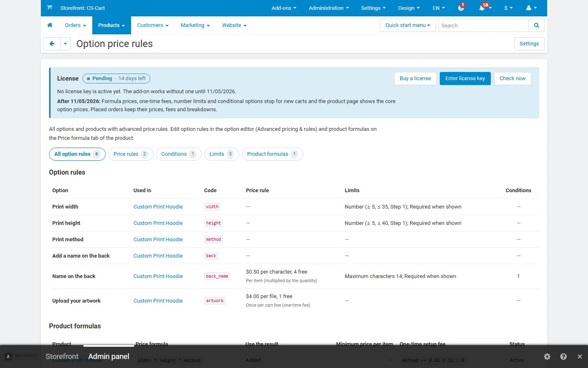Open the Add-ons dropdown menu

click(284, 8)
